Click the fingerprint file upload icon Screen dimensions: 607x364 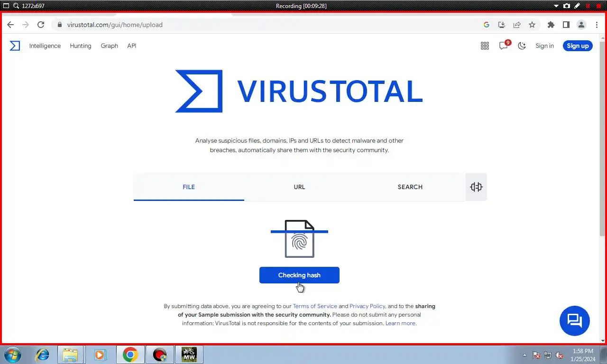(x=299, y=239)
